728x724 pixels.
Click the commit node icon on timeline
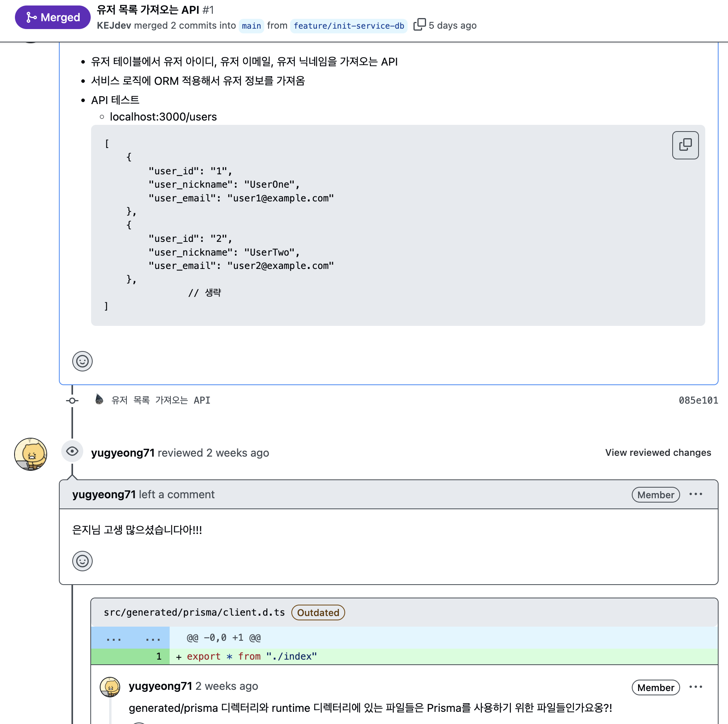click(x=72, y=400)
